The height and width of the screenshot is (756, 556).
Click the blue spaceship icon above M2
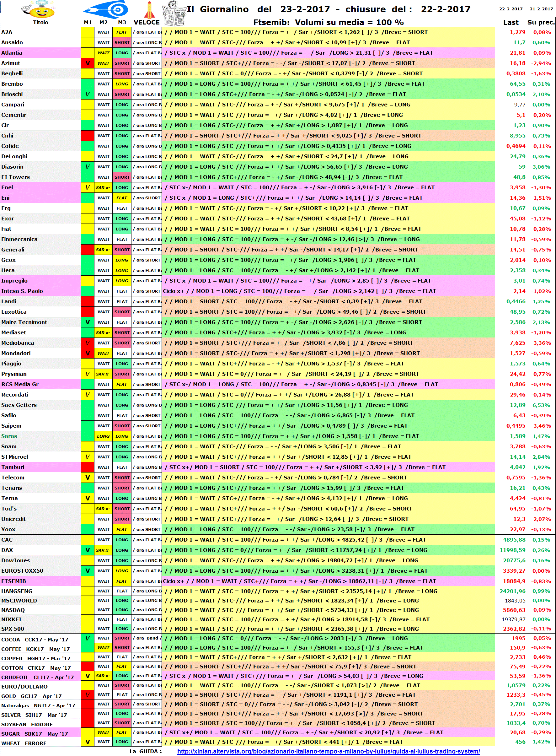tap(106, 9)
